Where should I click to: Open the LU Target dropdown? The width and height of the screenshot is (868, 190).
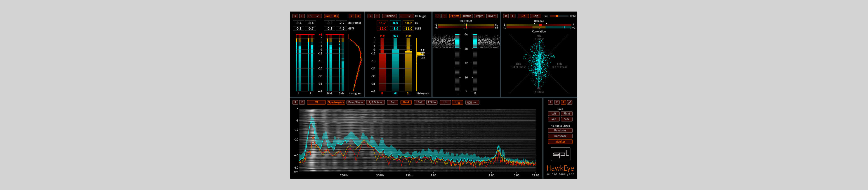click(406, 16)
